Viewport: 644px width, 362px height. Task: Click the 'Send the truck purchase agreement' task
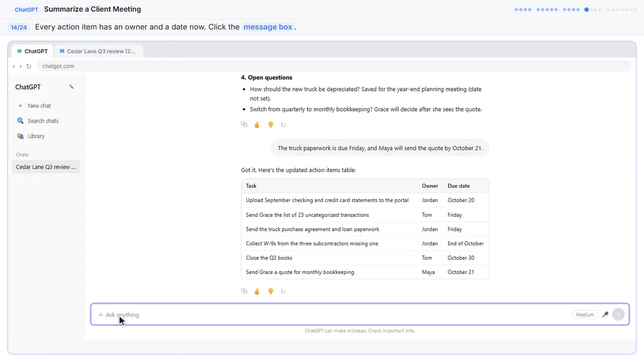pyautogui.click(x=312, y=229)
